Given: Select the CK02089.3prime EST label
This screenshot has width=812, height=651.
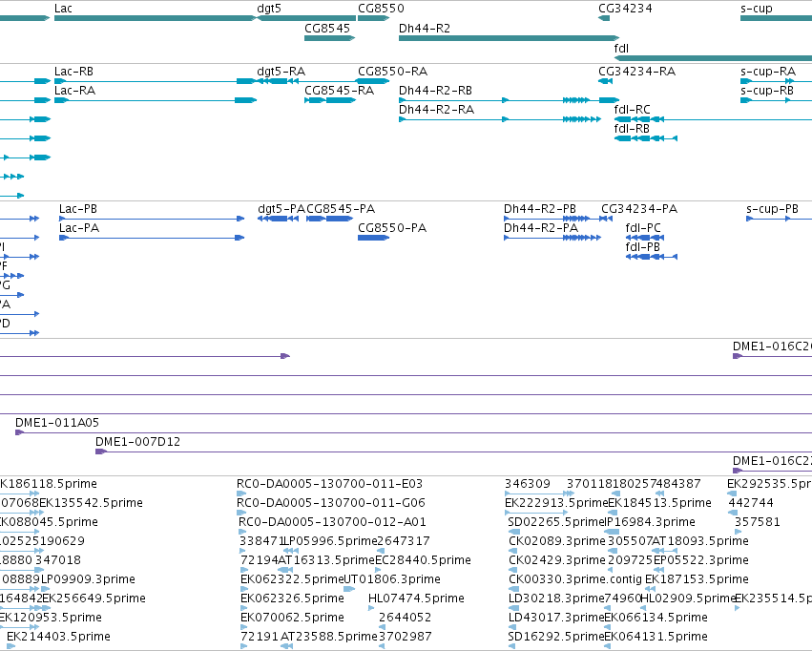Looking at the screenshot, I should (x=557, y=542).
